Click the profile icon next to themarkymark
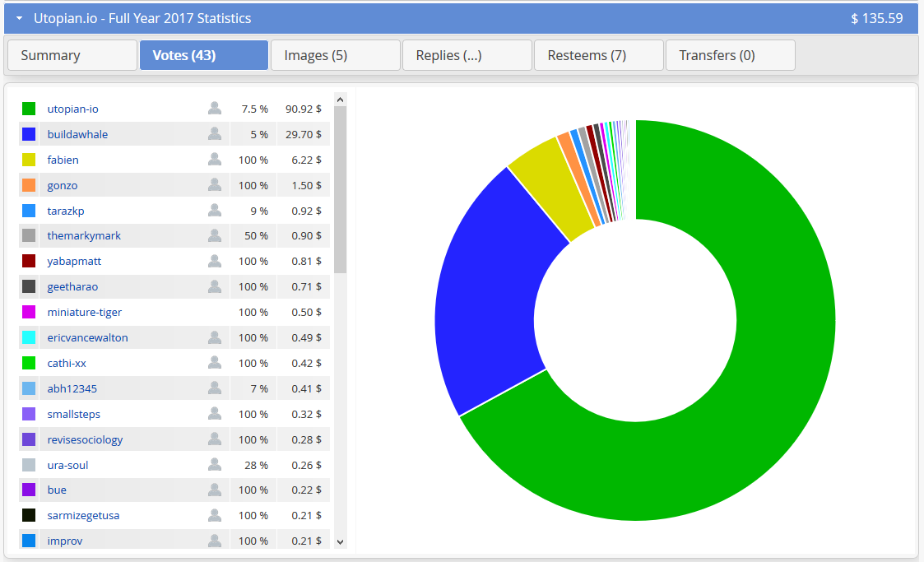Image resolution: width=924 pixels, height=562 pixels. (x=215, y=235)
